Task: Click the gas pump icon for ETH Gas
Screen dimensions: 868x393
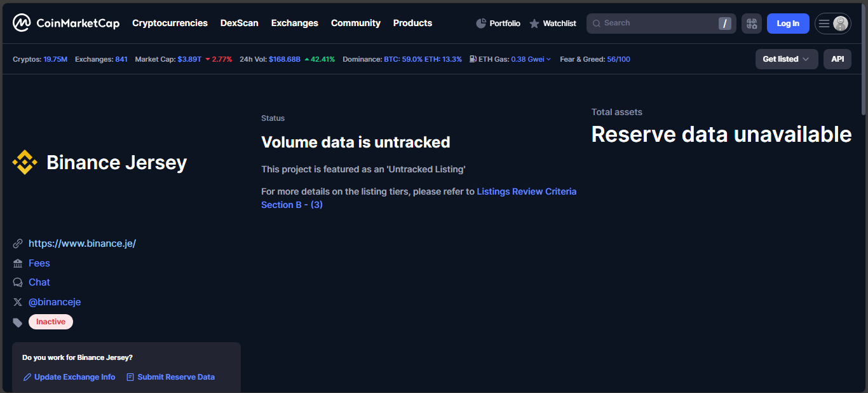Action: coord(473,59)
